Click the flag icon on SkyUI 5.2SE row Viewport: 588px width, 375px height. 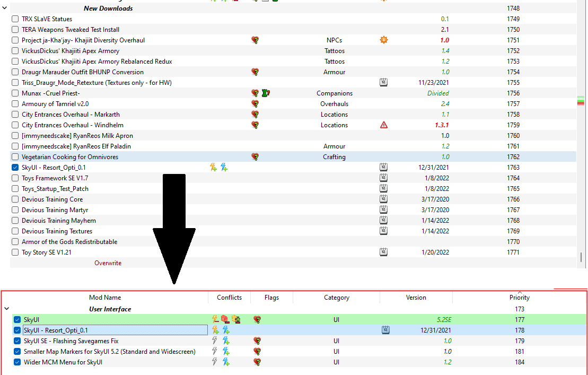pos(257,319)
